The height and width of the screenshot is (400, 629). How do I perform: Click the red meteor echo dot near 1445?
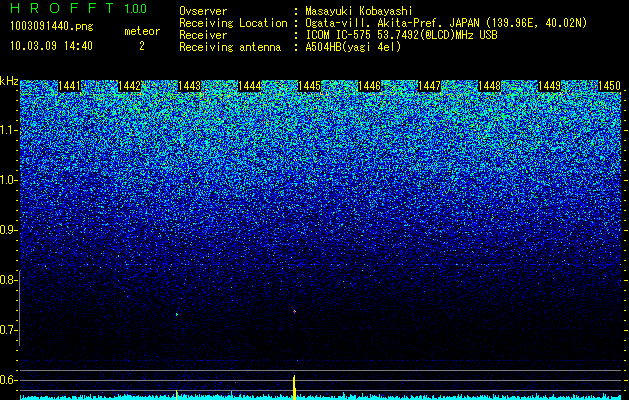[294, 311]
